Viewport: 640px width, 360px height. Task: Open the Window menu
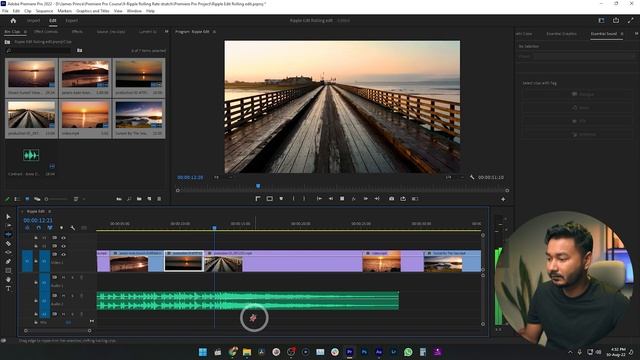pyautogui.click(x=134, y=11)
